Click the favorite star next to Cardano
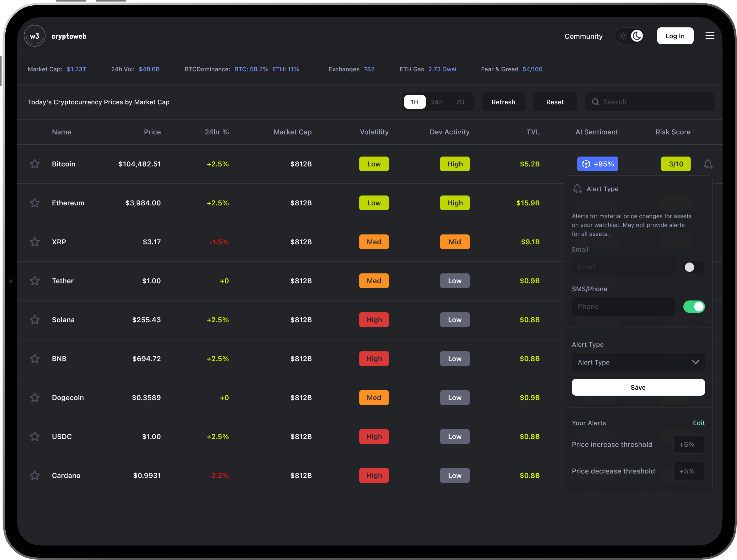737x560 pixels. [35, 475]
